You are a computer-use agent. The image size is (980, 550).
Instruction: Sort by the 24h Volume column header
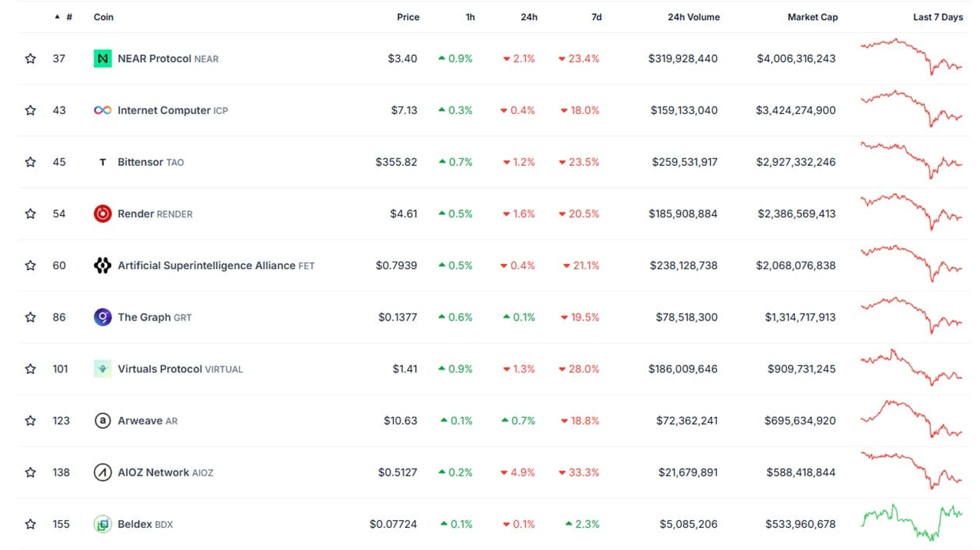tap(693, 17)
